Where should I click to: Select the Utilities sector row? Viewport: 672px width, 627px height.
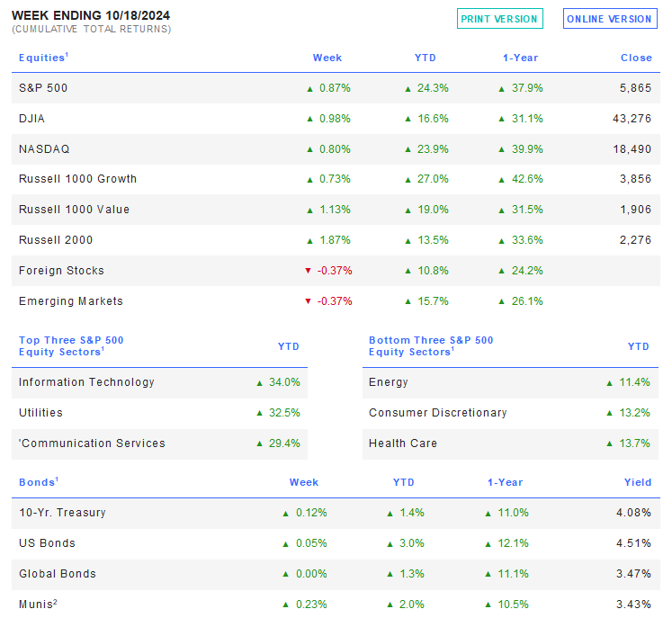pyautogui.click(x=159, y=413)
